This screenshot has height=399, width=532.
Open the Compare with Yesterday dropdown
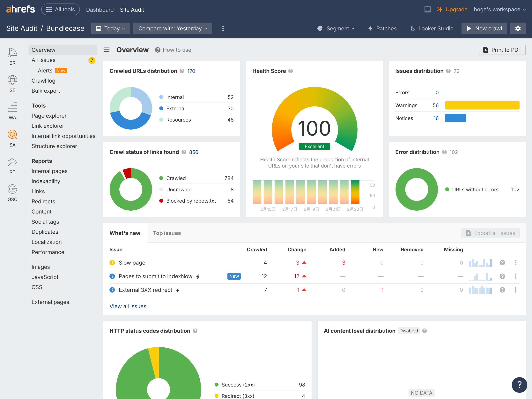172,28
